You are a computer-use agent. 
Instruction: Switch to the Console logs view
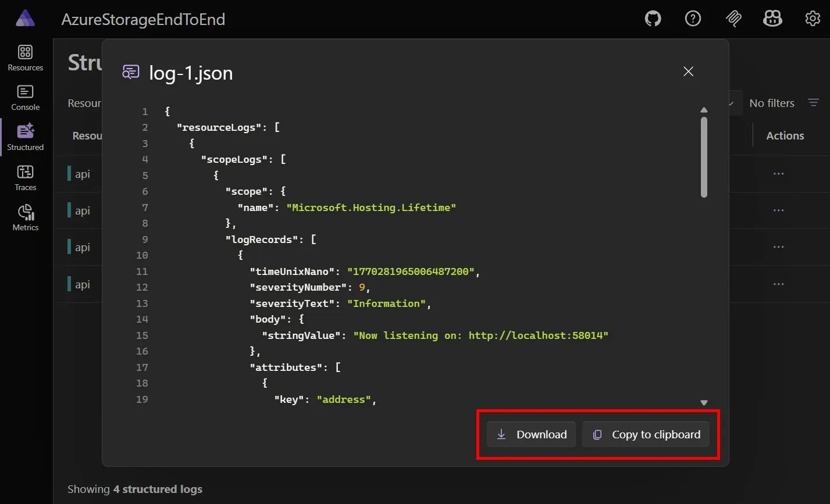(x=25, y=97)
